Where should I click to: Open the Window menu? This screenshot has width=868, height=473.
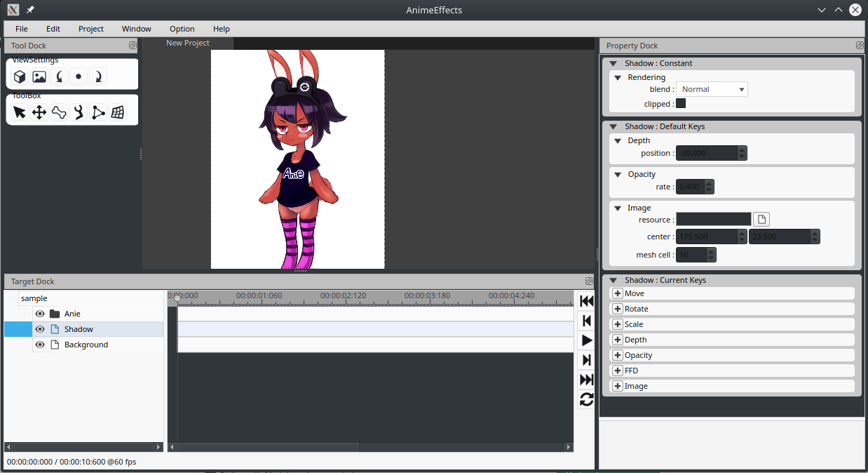pos(137,29)
